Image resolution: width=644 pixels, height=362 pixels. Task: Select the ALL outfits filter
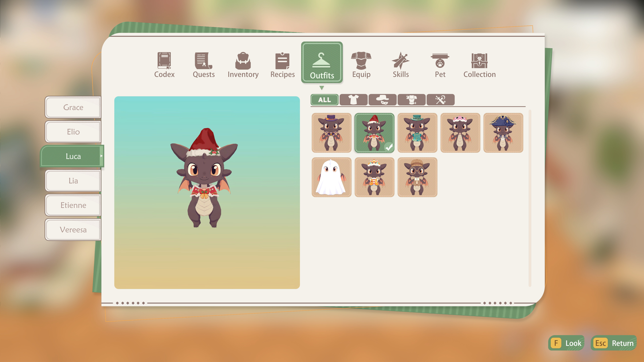coord(324,100)
